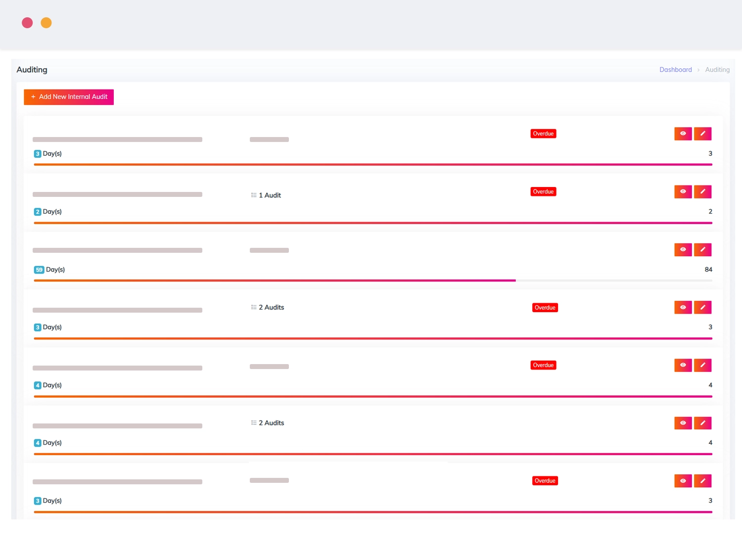Open the Dashboard breadcrumb link
Viewport: 742px width, 560px height.
click(675, 70)
